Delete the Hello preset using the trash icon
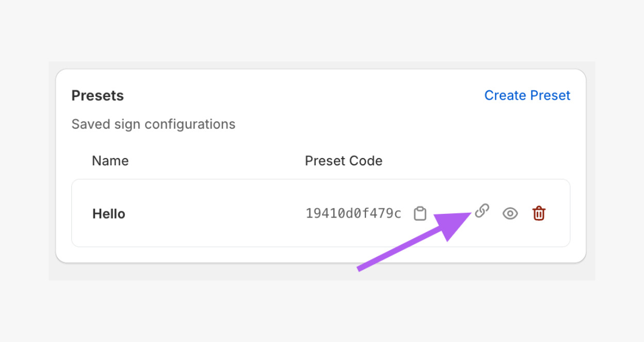The height and width of the screenshot is (342, 644). tap(539, 213)
